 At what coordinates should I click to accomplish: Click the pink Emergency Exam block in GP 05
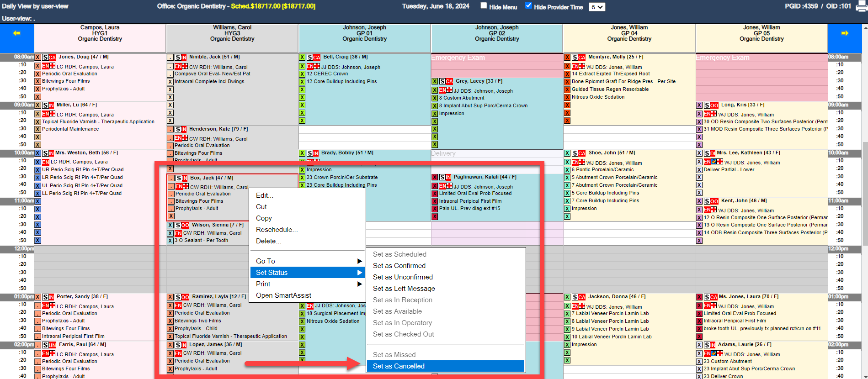point(761,58)
